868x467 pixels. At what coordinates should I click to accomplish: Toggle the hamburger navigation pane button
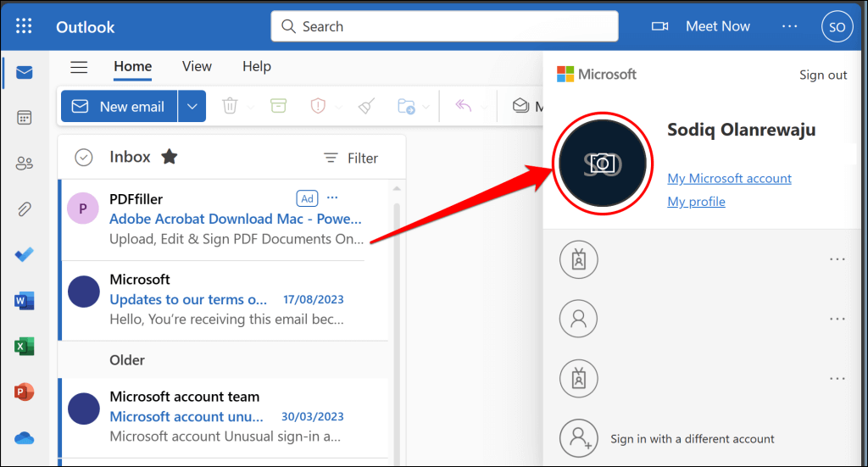[x=79, y=67]
